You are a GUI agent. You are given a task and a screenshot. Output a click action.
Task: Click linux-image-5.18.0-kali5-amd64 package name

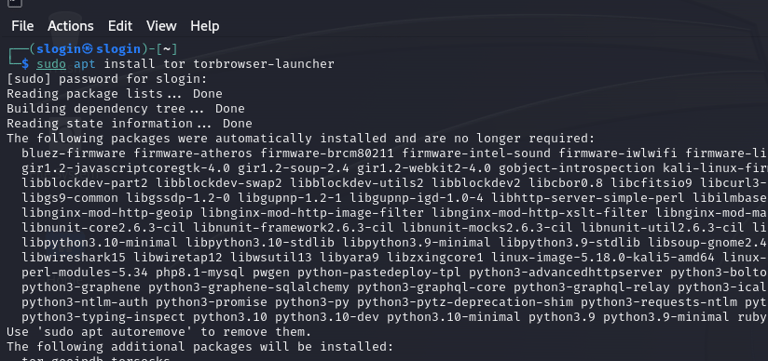[603, 257]
